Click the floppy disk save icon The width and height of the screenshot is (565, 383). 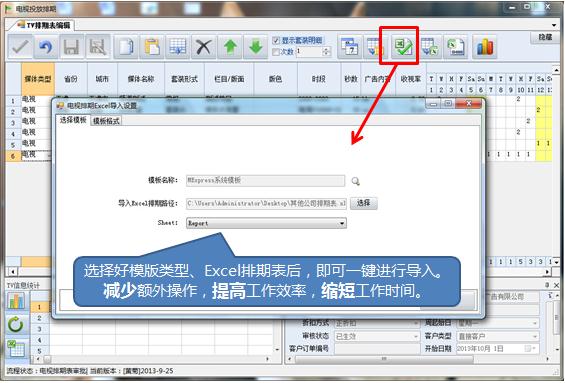tap(71, 47)
